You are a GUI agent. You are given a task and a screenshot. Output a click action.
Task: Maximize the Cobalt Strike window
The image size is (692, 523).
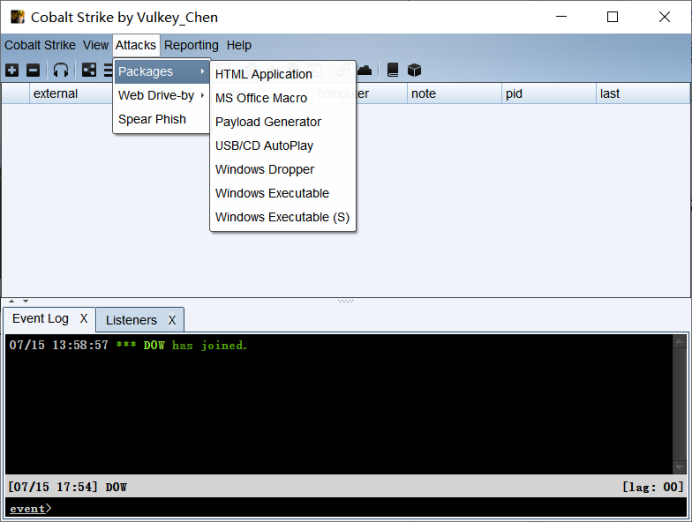tap(612, 17)
